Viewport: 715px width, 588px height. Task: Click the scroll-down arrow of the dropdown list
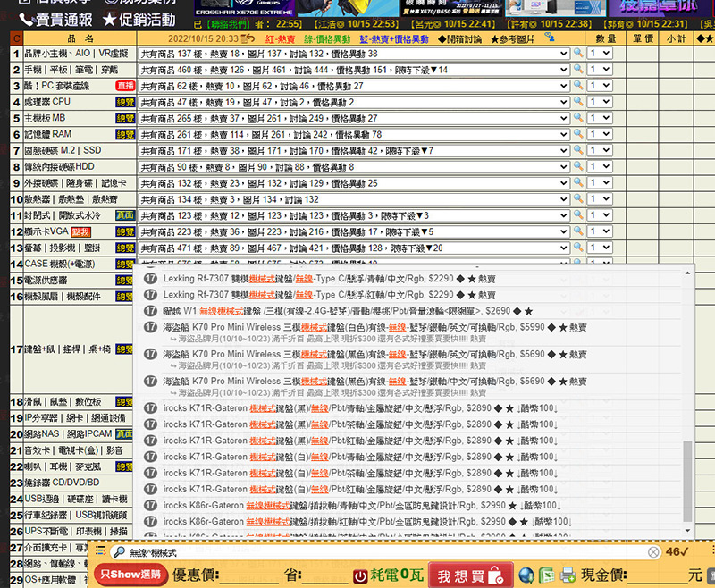[687, 530]
